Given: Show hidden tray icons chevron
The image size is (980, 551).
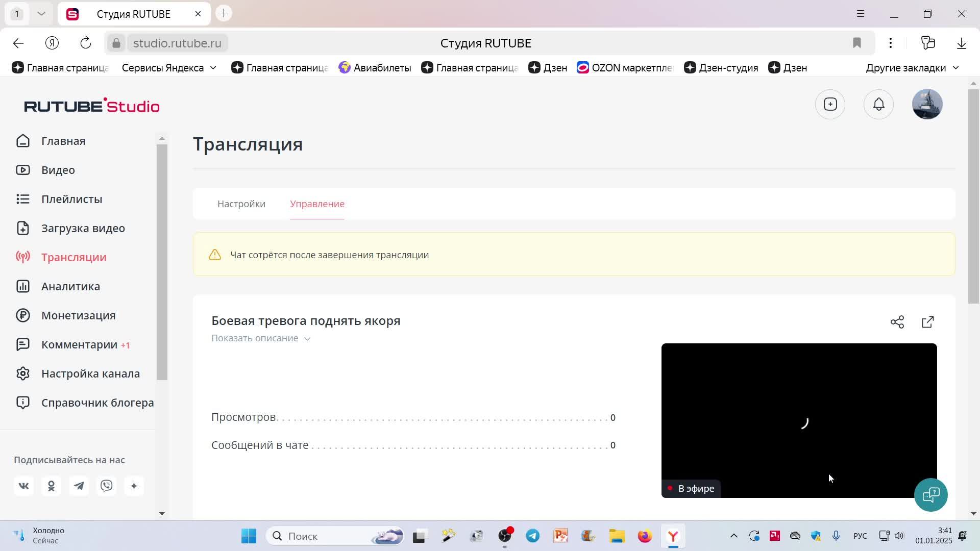Looking at the screenshot, I should pyautogui.click(x=733, y=536).
